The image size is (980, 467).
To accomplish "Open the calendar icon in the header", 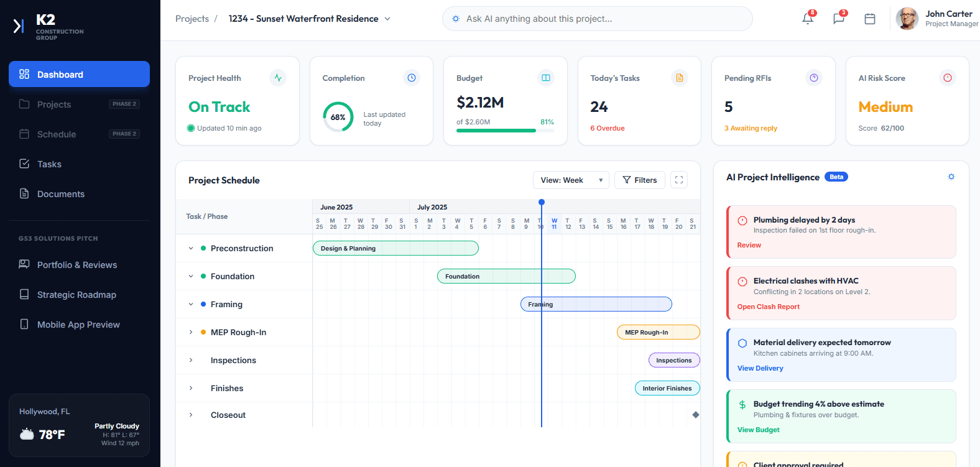I will tap(870, 19).
